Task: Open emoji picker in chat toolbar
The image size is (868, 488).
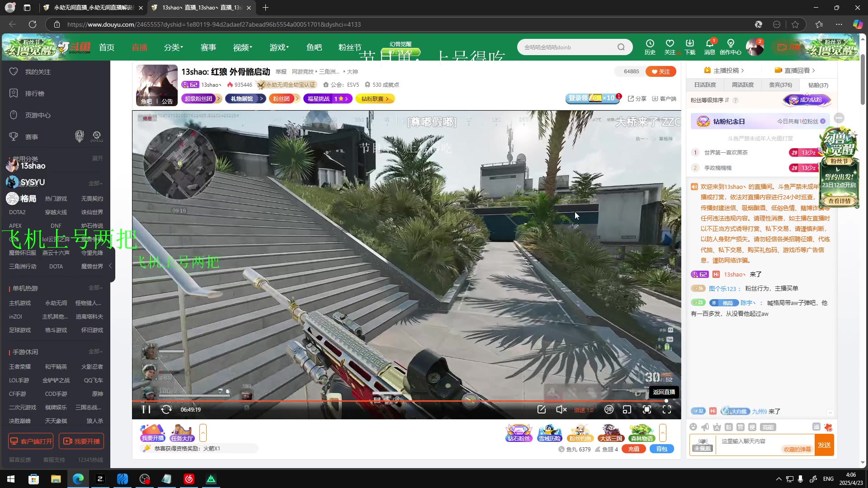Action: (x=693, y=427)
